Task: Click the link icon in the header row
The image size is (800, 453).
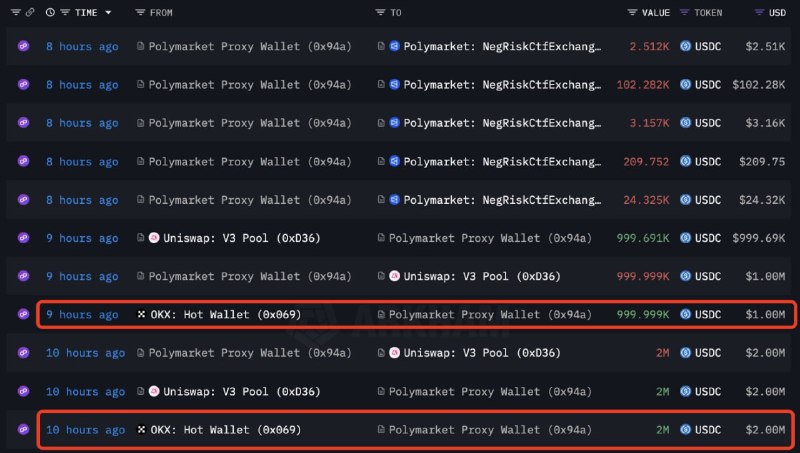Action: (x=30, y=12)
